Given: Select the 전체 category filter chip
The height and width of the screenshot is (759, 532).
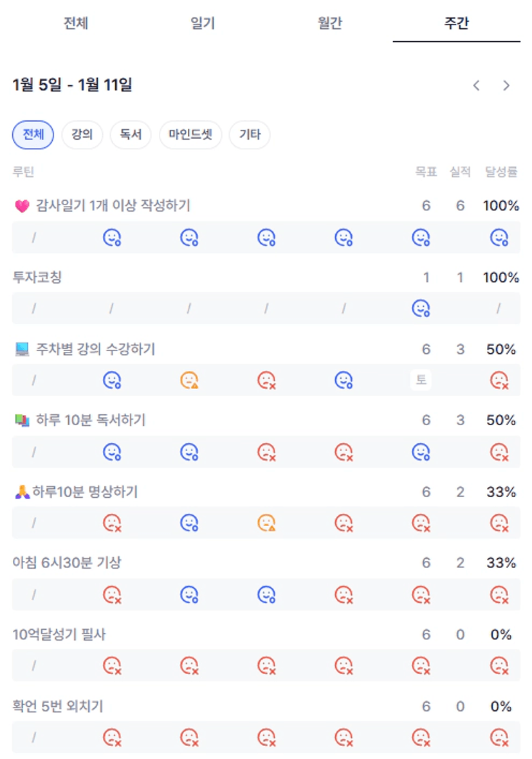Looking at the screenshot, I should point(33,135).
